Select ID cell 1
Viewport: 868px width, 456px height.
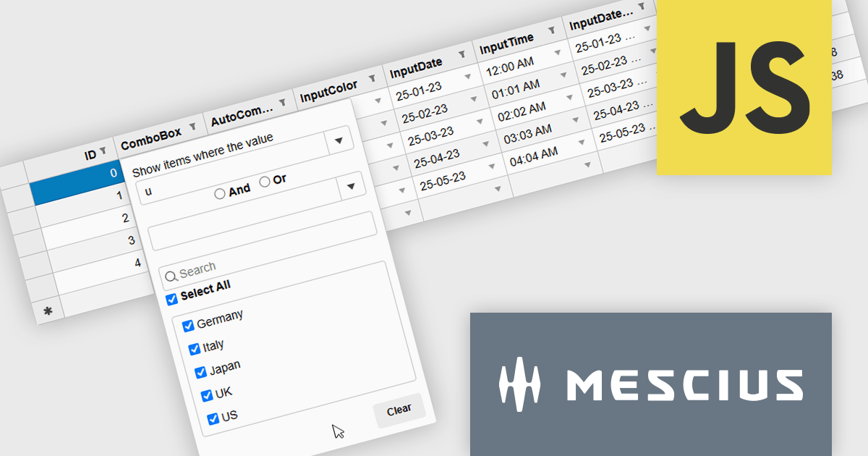point(84,204)
